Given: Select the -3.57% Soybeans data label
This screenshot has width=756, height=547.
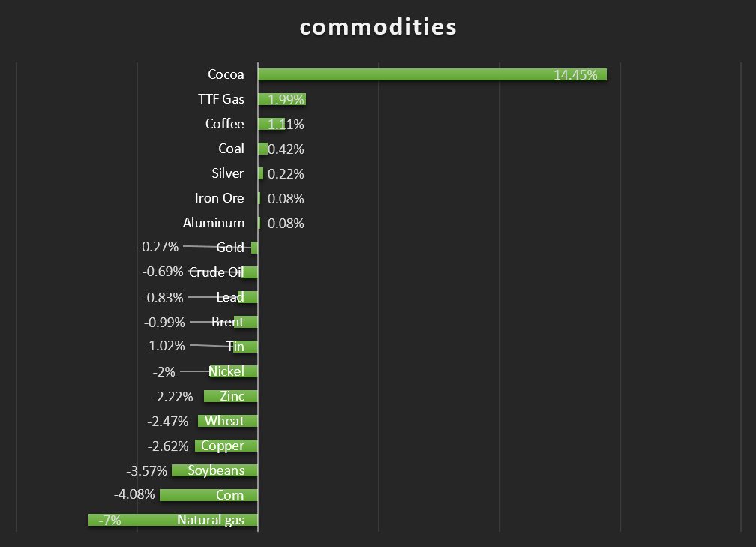Looking at the screenshot, I should point(147,470).
